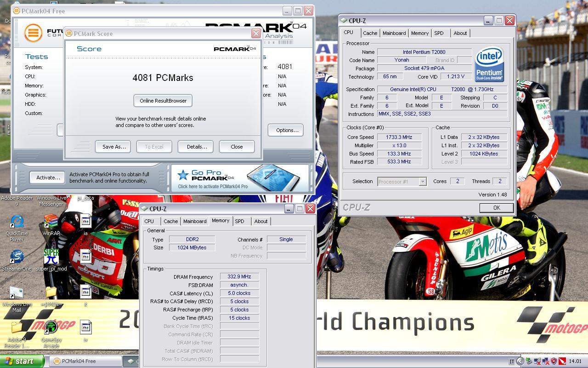Click the local network disconnected tray icon
The width and height of the screenshot is (588, 368).
(546, 361)
